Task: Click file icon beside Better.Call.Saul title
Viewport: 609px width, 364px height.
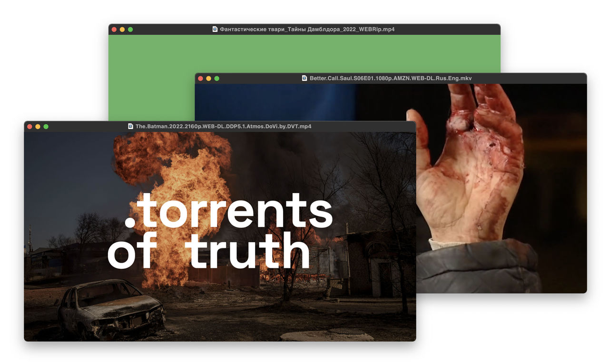Action: coord(304,78)
